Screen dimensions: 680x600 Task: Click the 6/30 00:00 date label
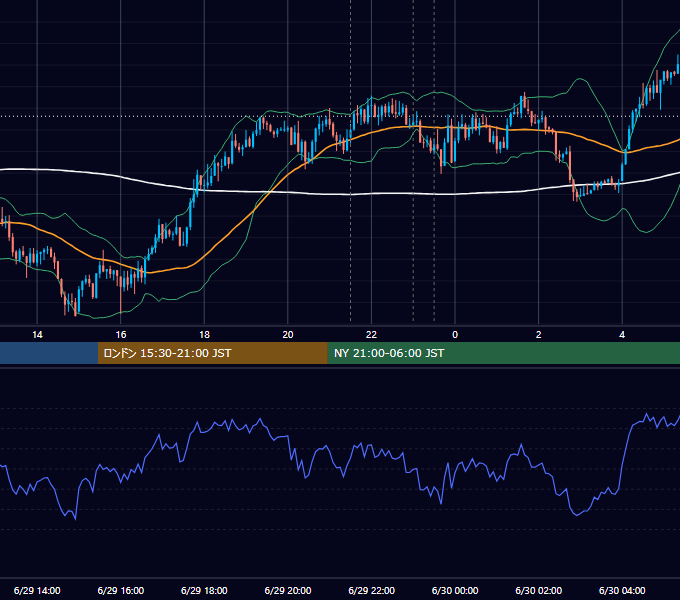[x=455, y=590]
